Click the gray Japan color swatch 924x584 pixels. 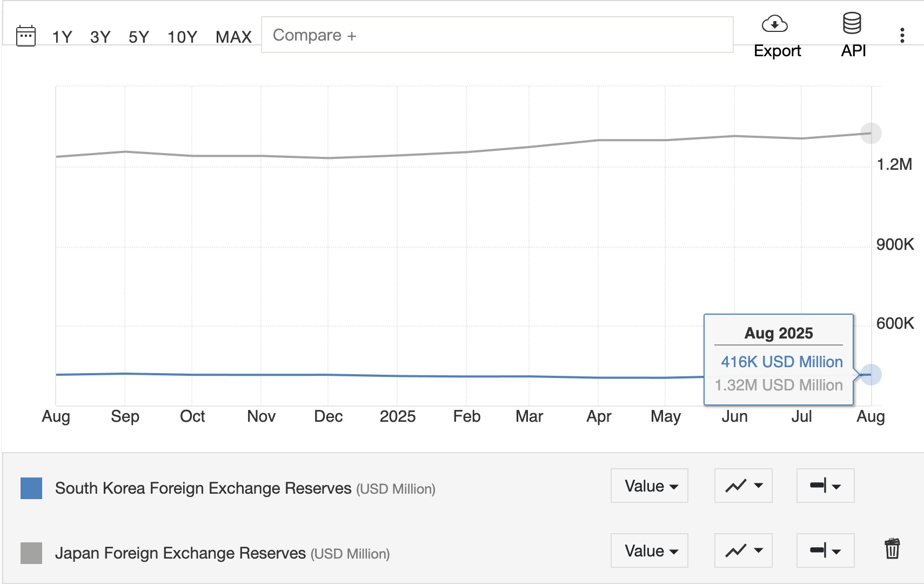point(31,553)
